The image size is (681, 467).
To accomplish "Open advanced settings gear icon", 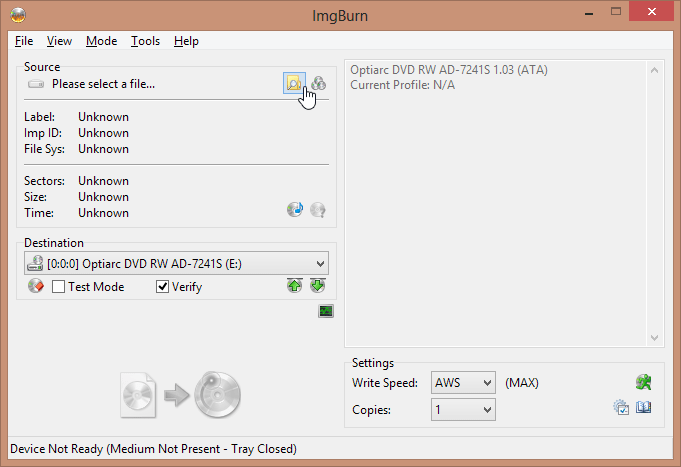I will [621, 407].
